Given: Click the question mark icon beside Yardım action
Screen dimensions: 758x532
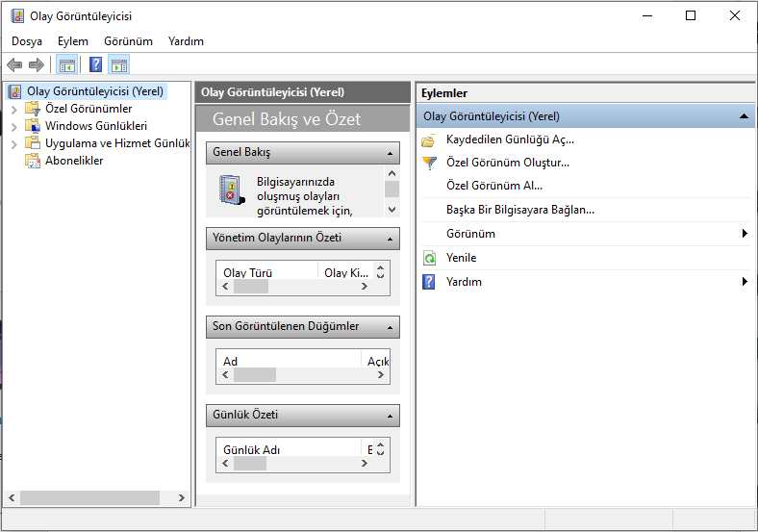Looking at the screenshot, I should (x=429, y=282).
